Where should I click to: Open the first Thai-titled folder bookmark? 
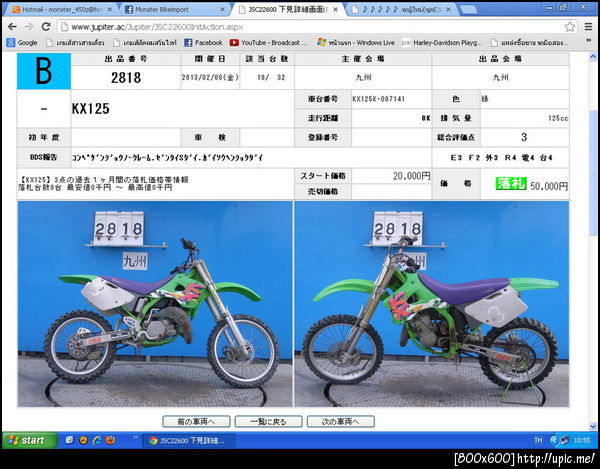tap(75, 42)
